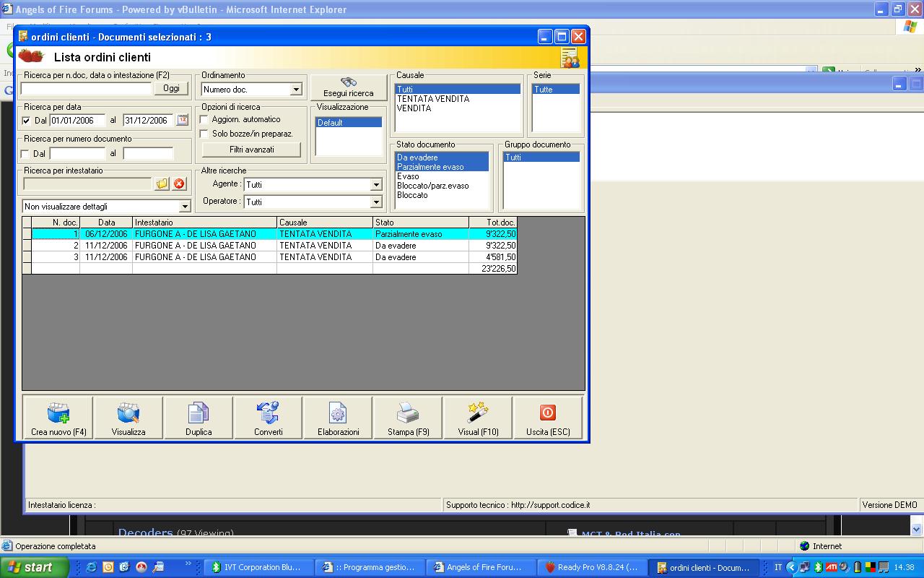924x578 pixels.
Task: Run search with the binoculars Esegui ricerca
Action: tap(349, 87)
